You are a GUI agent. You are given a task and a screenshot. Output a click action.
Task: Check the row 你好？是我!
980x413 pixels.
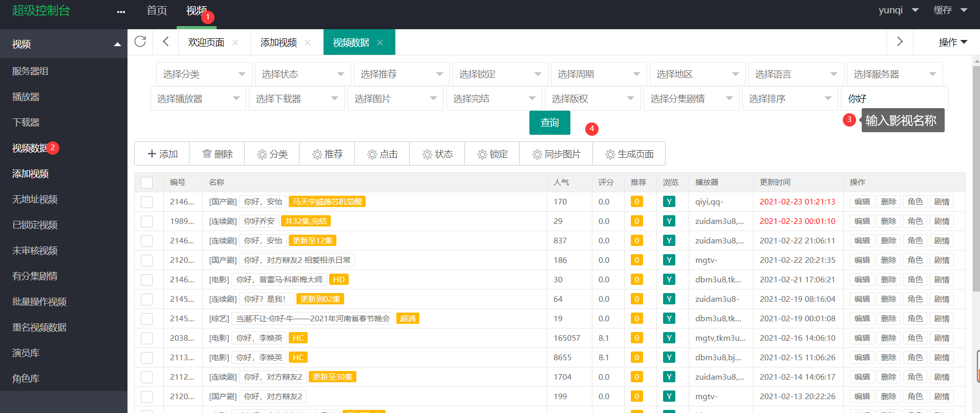coord(146,299)
